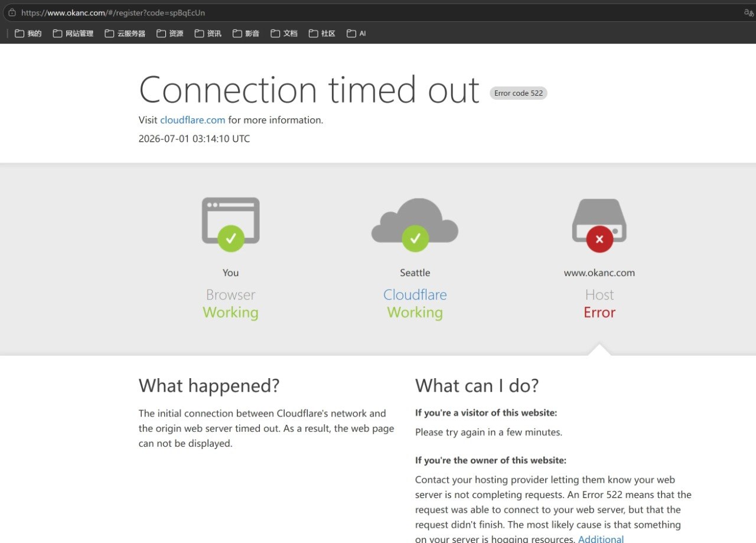Click the 'What happened?' heading

click(209, 386)
